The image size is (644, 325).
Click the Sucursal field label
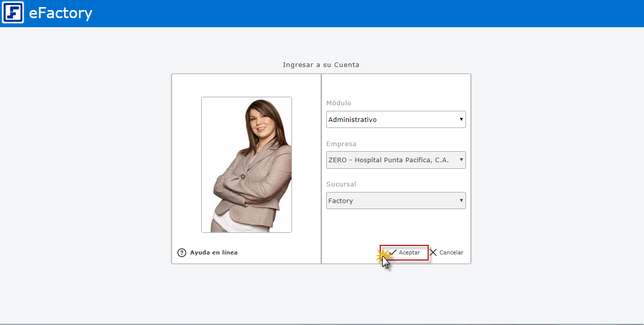(341, 184)
